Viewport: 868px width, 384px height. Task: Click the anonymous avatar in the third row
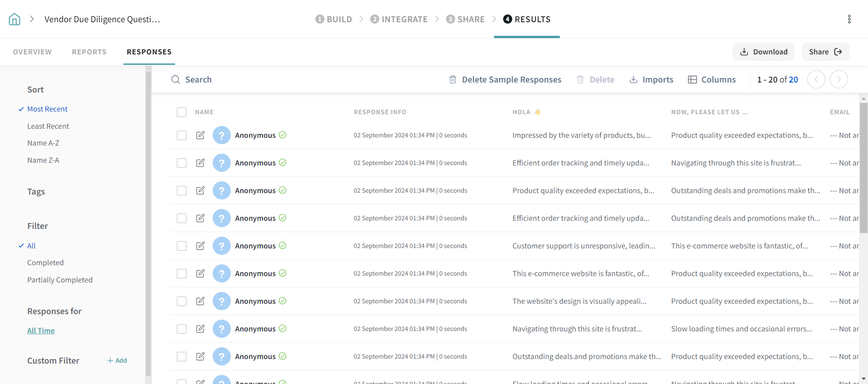coord(221,190)
